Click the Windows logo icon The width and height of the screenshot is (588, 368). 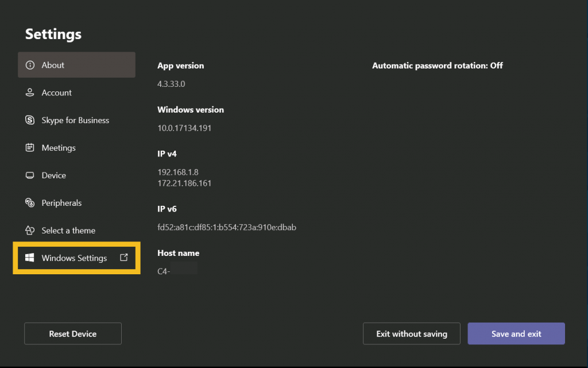[30, 258]
